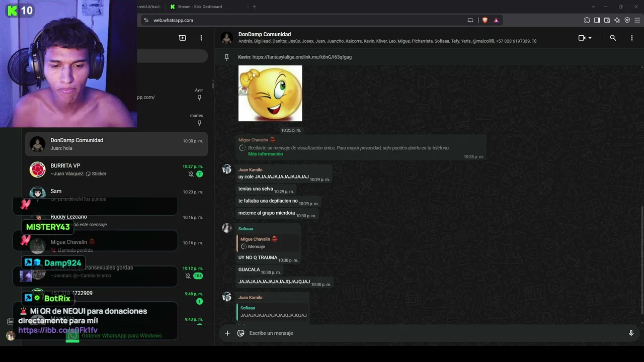This screenshot has width=644, height=362.
Task: Click the Obtener WhatsApp para Windows link
Action: (x=122, y=336)
